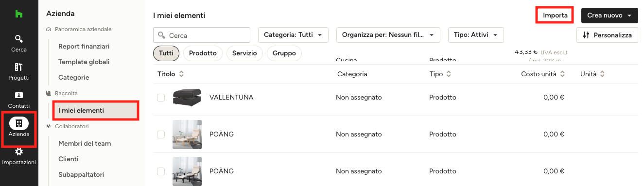Focus the Cerca search field
Screen dimensions: 644x186
tap(202, 35)
